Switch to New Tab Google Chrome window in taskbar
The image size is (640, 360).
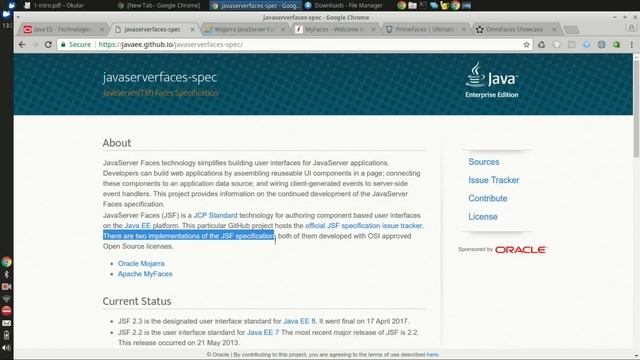[159, 5]
